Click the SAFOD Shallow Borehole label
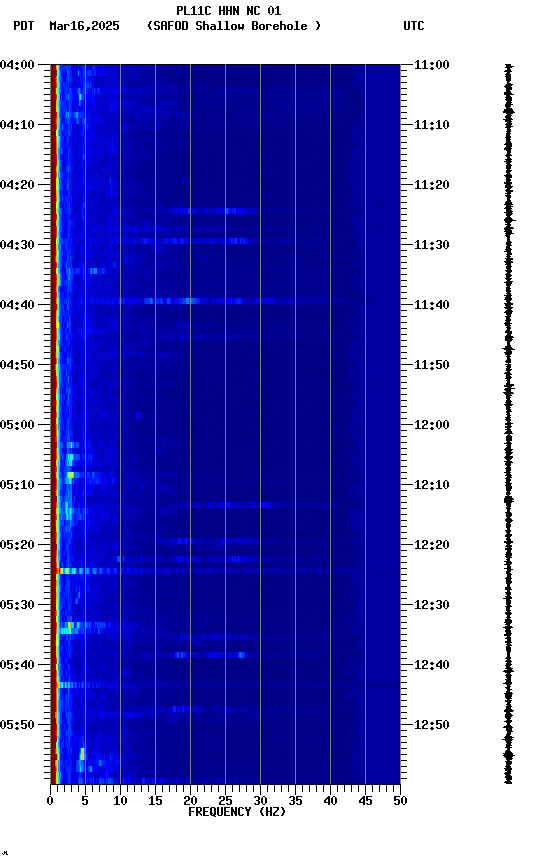The image size is (552, 864). (234, 26)
